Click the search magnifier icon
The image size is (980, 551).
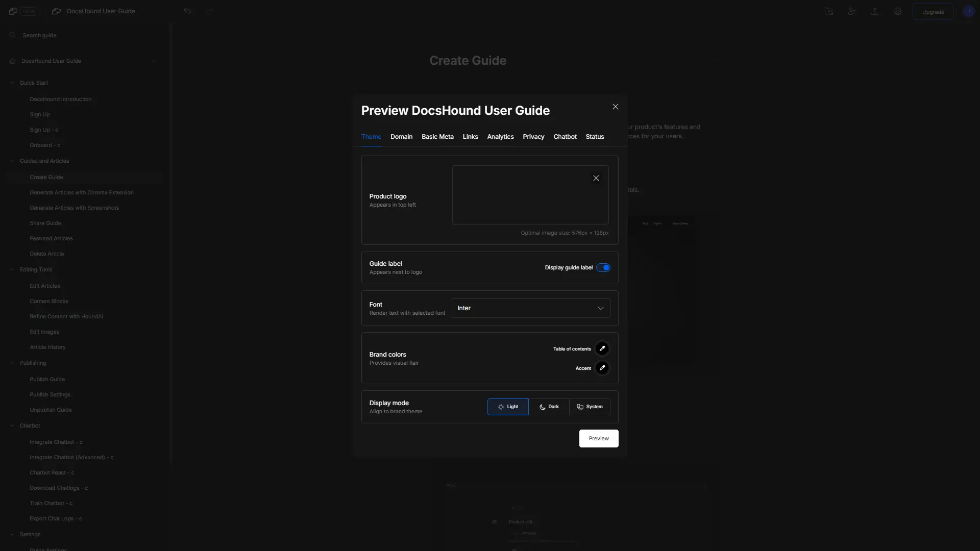(x=12, y=35)
